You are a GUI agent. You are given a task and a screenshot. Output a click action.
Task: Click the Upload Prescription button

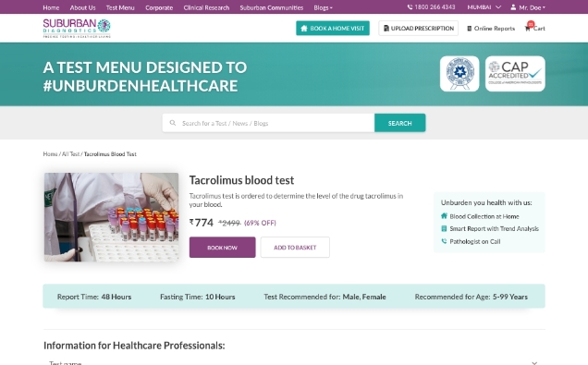[x=418, y=28]
